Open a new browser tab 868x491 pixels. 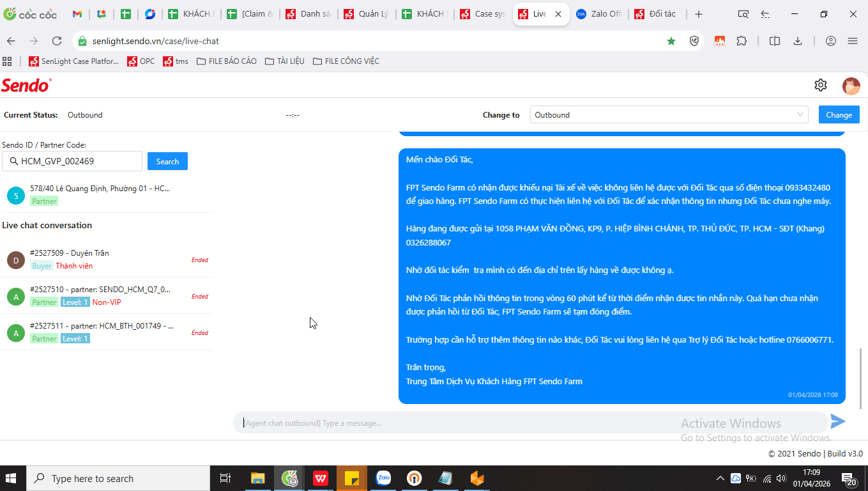699,14
